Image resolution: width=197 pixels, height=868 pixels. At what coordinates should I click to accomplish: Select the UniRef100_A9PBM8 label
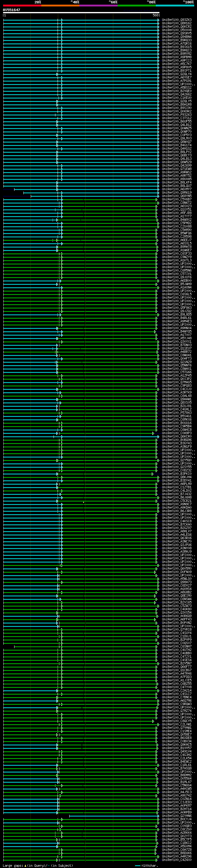click(x=177, y=57)
